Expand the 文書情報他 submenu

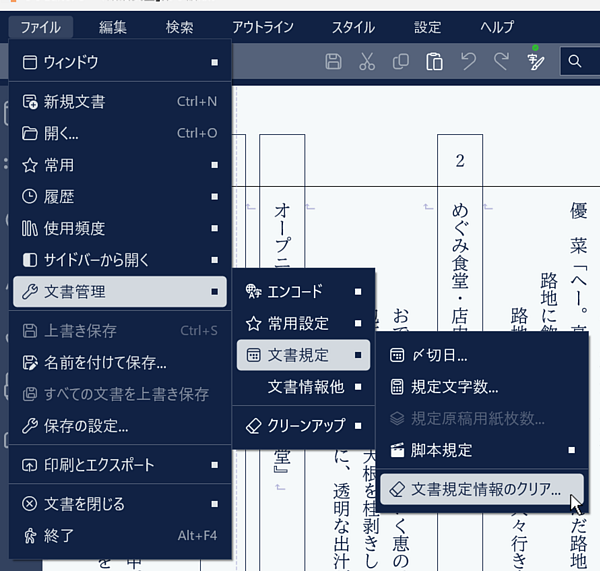pos(303,387)
